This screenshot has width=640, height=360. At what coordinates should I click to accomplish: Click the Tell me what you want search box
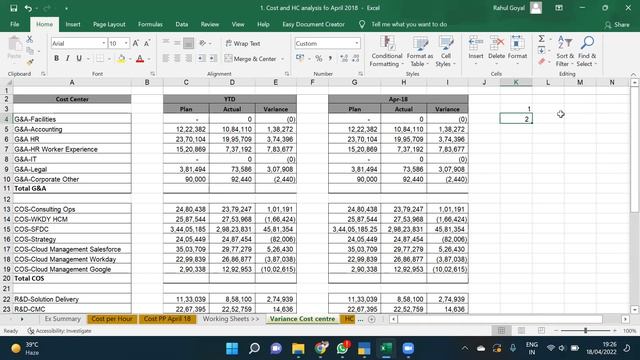point(409,24)
